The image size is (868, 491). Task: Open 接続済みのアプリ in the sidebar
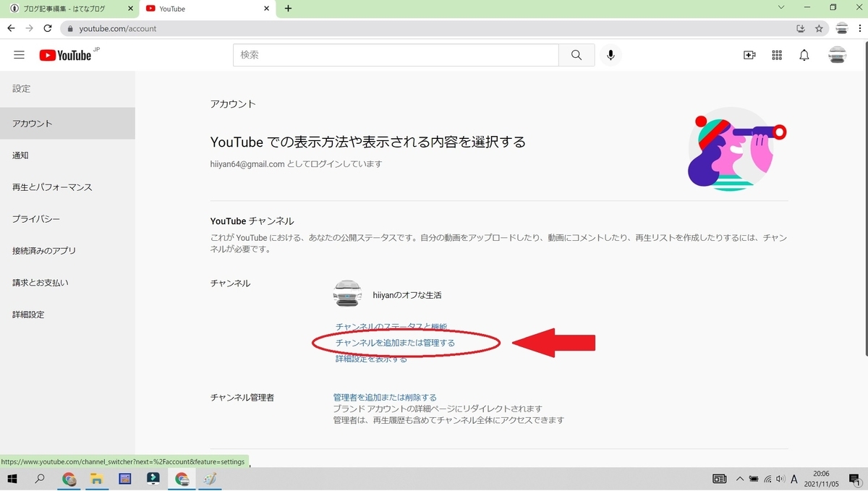coord(67,251)
